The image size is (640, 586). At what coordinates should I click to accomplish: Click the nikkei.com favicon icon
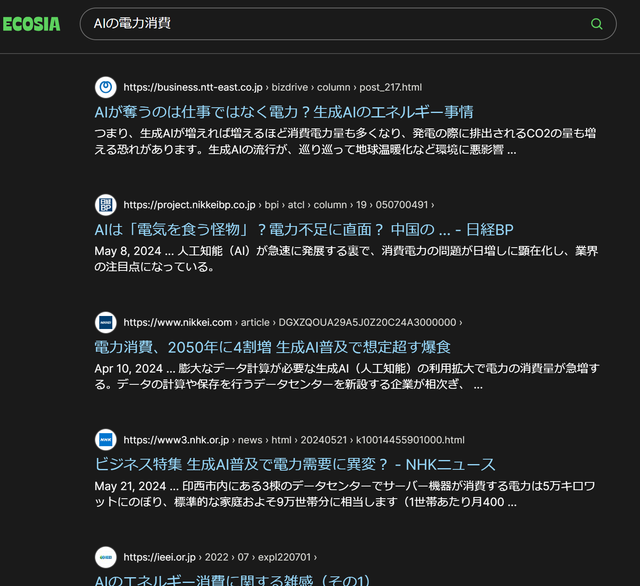106,322
